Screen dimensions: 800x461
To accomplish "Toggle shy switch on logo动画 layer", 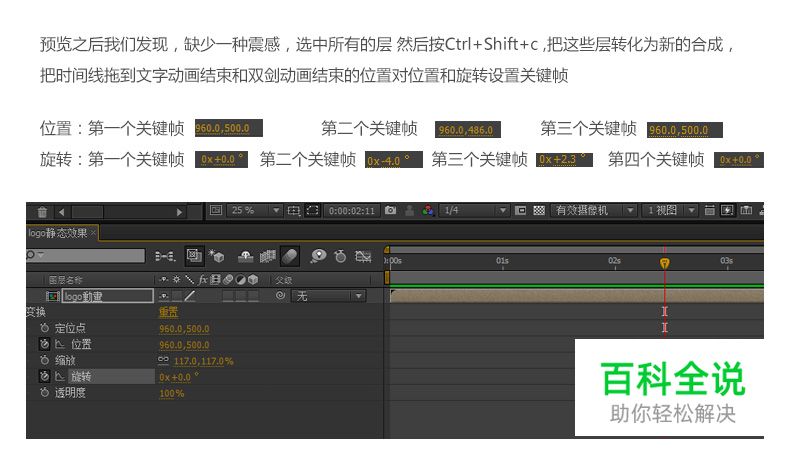I will [x=164, y=296].
